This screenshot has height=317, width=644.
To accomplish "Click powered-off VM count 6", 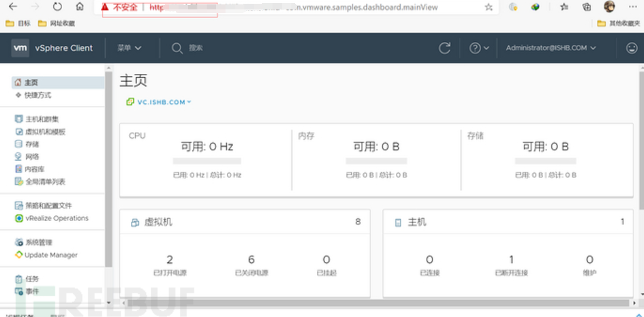I will click(251, 259).
